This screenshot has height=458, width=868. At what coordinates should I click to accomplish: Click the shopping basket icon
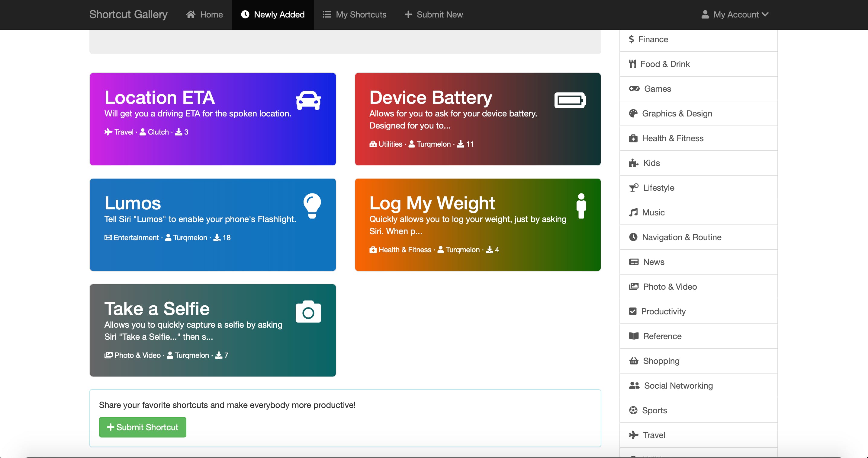[x=633, y=361]
